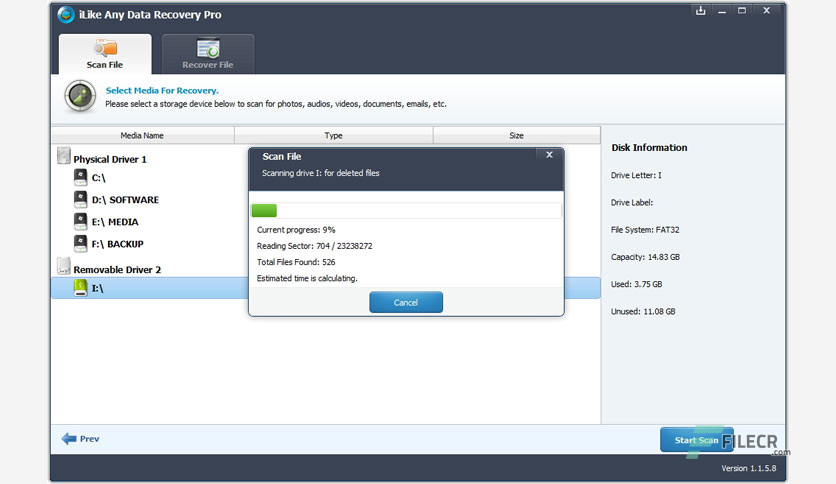Click the E:\ MEDIA drive icon
836x484 pixels.
click(x=81, y=221)
